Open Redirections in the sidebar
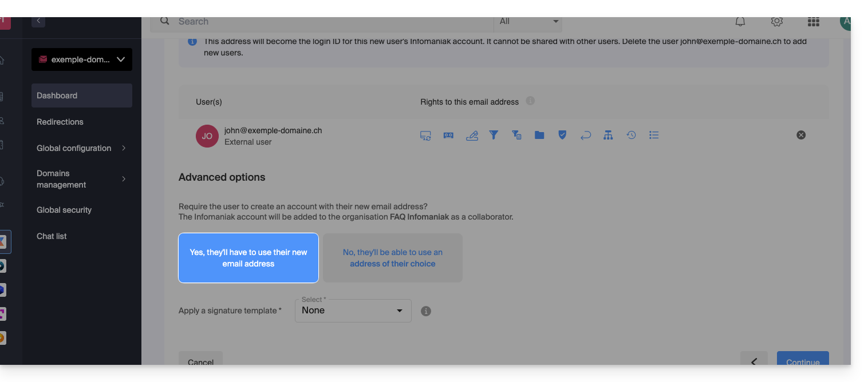868x382 pixels. coord(60,122)
